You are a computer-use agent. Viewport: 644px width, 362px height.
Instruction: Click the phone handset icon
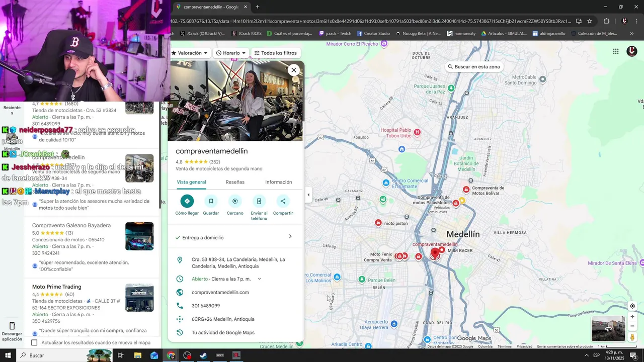(x=180, y=306)
